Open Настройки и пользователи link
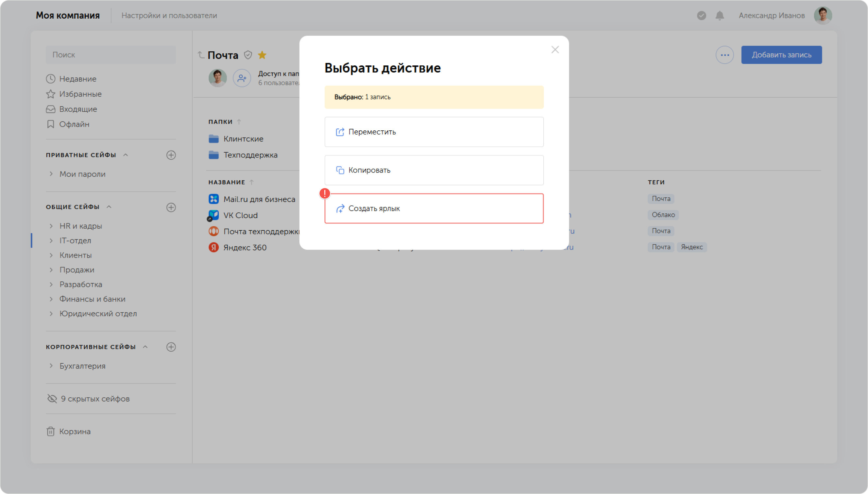Viewport: 868px width, 494px height. click(169, 16)
